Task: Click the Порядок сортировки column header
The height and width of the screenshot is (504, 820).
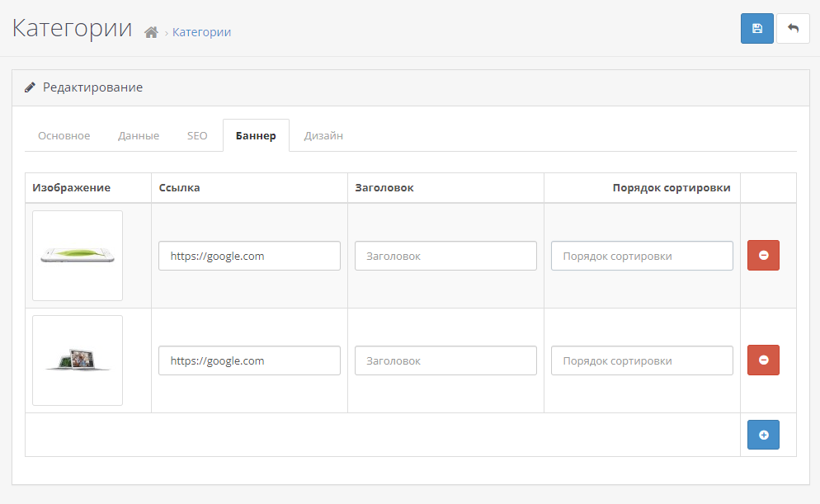Action: [x=672, y=188]
